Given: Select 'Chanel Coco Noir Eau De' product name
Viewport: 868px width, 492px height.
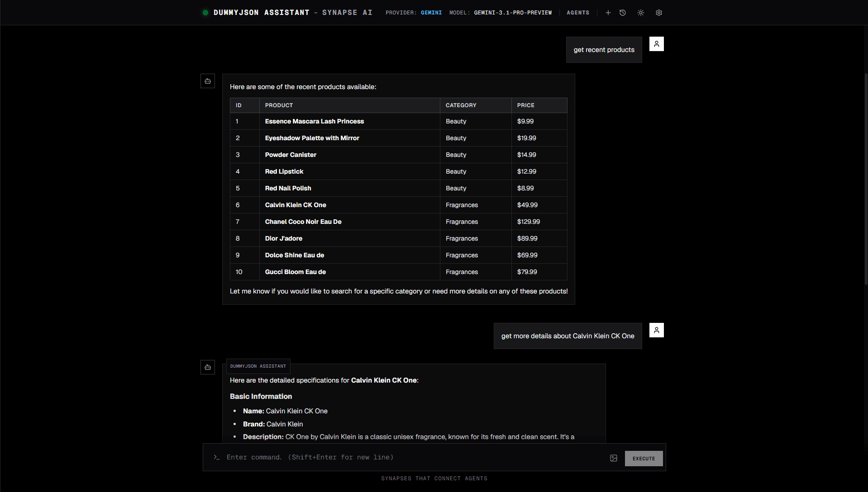Looking at the screenshot, I should coord(303,222).
